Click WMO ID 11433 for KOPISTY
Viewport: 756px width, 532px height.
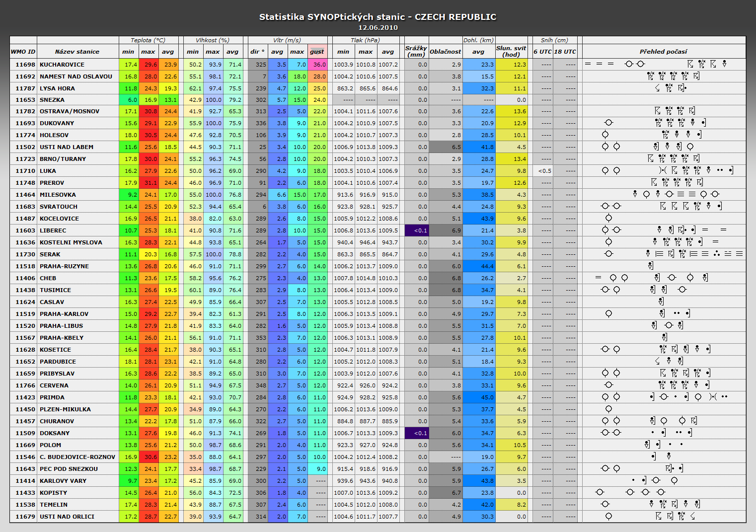point(25,493)
